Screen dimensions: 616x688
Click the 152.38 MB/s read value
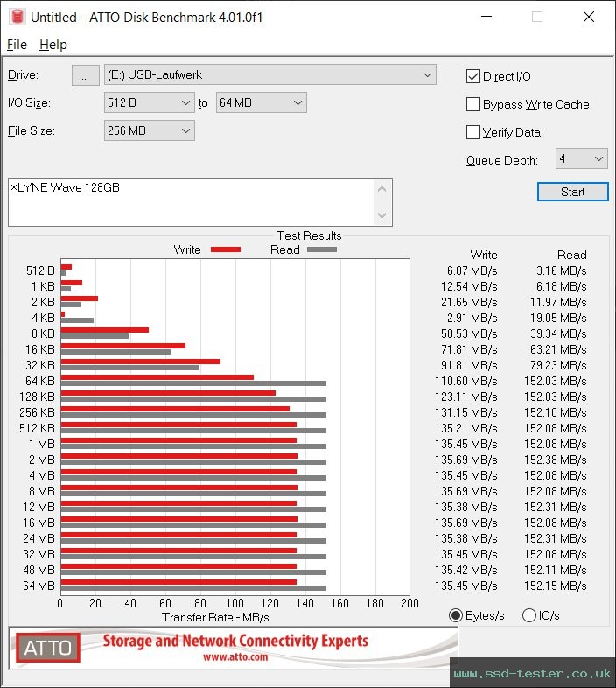click(x=556, y=460)
